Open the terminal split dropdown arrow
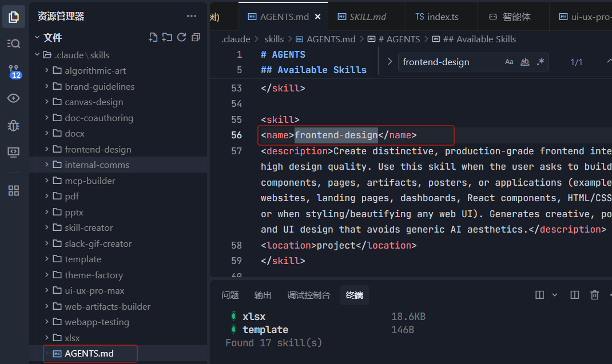The image size is (612, 364). 554,295
